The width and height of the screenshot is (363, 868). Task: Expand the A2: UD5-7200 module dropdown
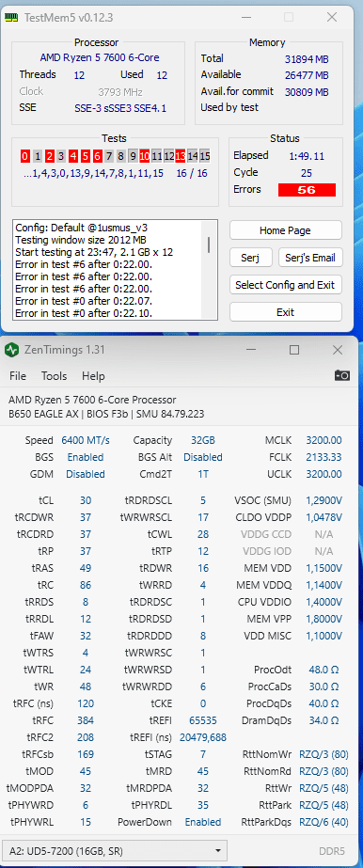(x=115, y=850)
